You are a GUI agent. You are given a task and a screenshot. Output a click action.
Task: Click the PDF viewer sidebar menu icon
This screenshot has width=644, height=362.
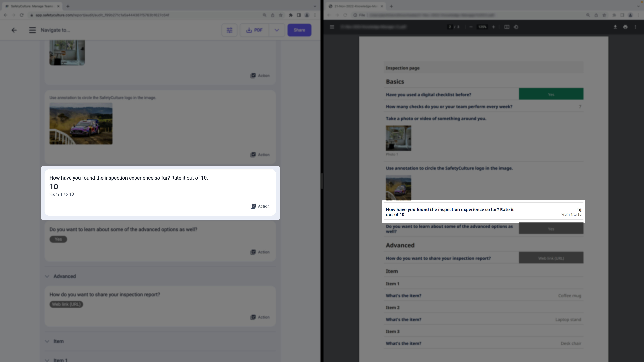(332, 27)
